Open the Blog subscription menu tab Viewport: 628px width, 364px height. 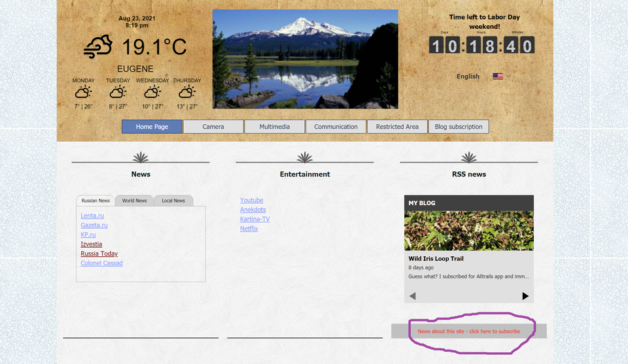[x=459, y=126]
